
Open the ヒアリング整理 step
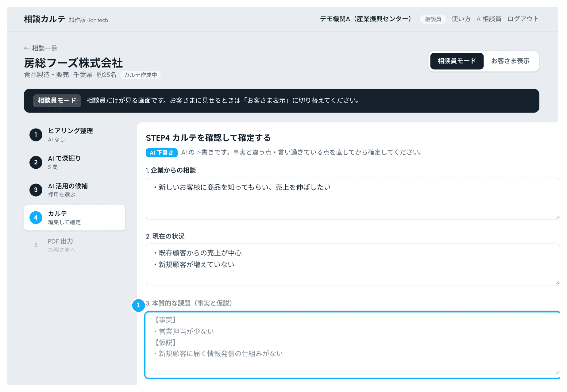(x=75, y=135)
